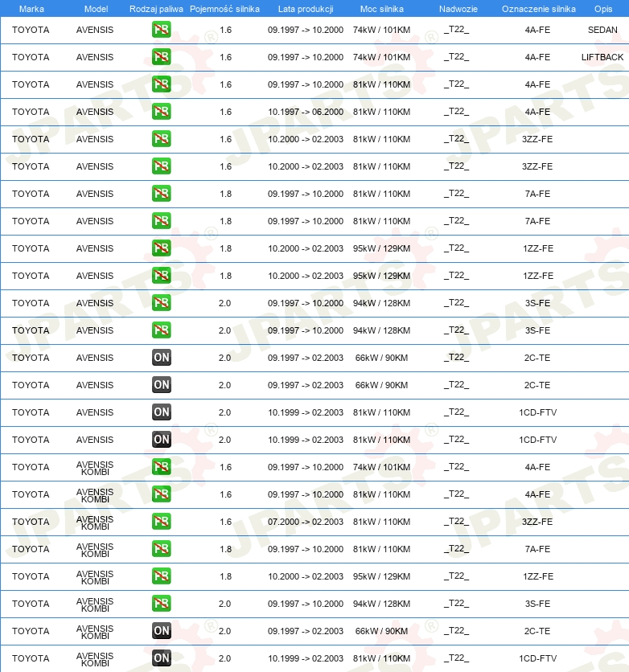Select the date range 07.2000 -> 02.2003
This screenshot has height=672, width=629.
pos(306,522)
